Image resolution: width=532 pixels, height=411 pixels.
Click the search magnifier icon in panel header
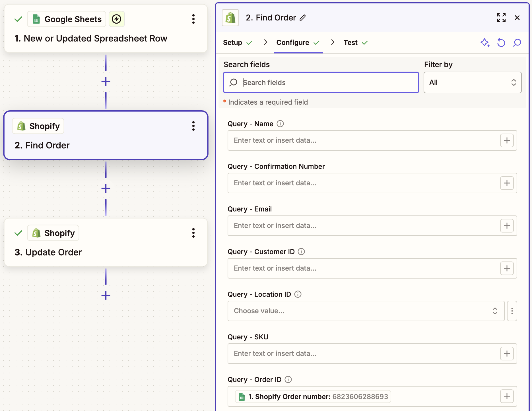coord(517,43)
